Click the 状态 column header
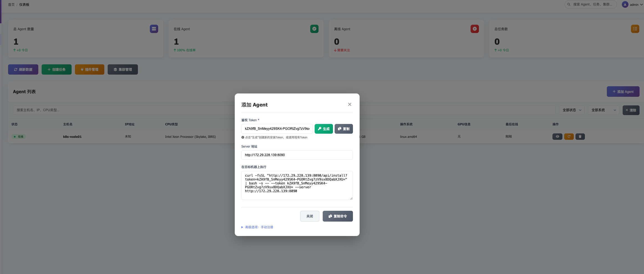This screenshot has height=274, width=644. click(14, 124)
